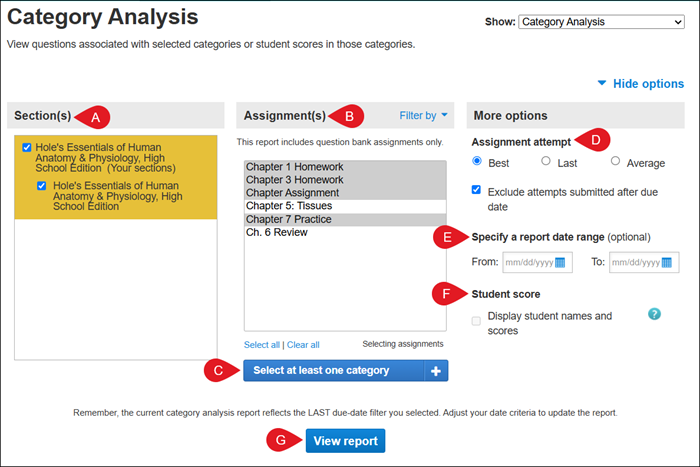Select the Last attempt radio button
This screenshot has width=700, height=467.
click(x=545, y=161)
